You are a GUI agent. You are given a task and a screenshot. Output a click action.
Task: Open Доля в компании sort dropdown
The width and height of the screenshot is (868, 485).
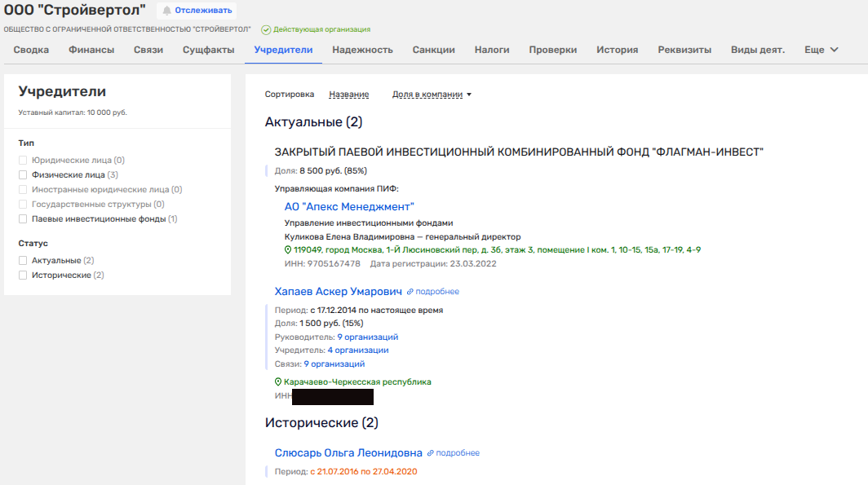point(432,95)
